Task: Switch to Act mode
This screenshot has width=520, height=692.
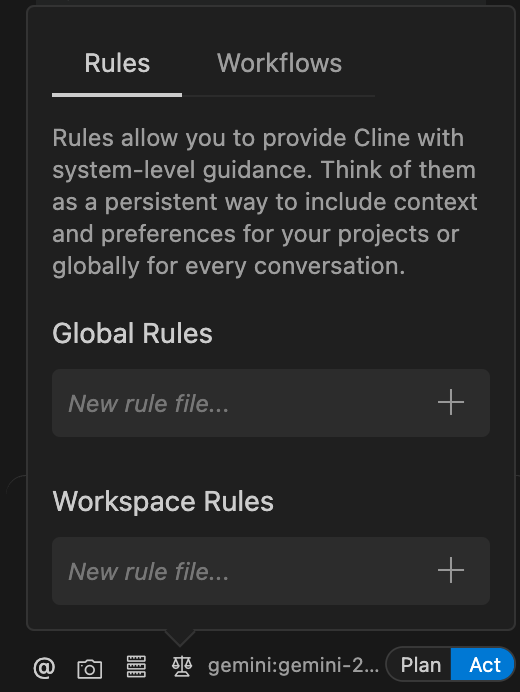Action: pyautogui.click(x=484, y=665)
